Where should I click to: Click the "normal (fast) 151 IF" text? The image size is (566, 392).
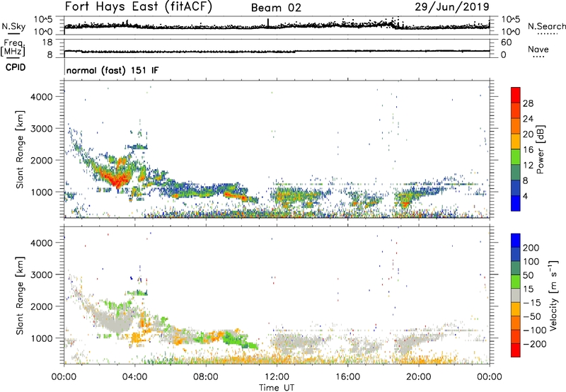tap(112, 70)
